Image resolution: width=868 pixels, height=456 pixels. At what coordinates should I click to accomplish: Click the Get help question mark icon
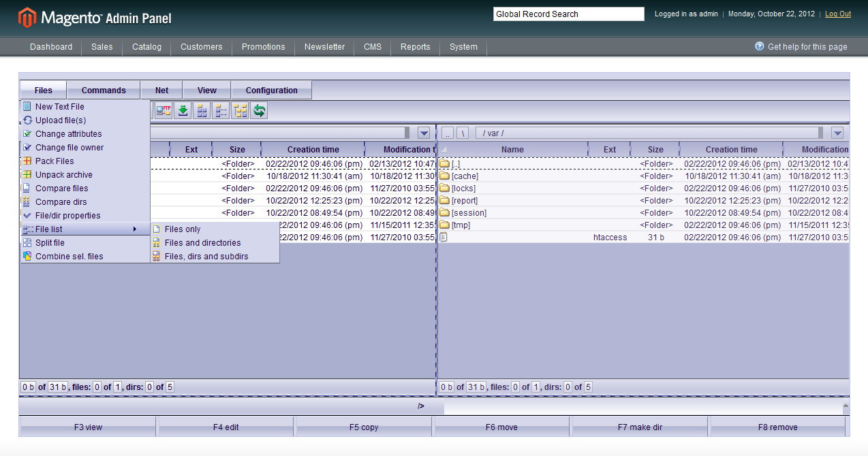coord(758,46)
